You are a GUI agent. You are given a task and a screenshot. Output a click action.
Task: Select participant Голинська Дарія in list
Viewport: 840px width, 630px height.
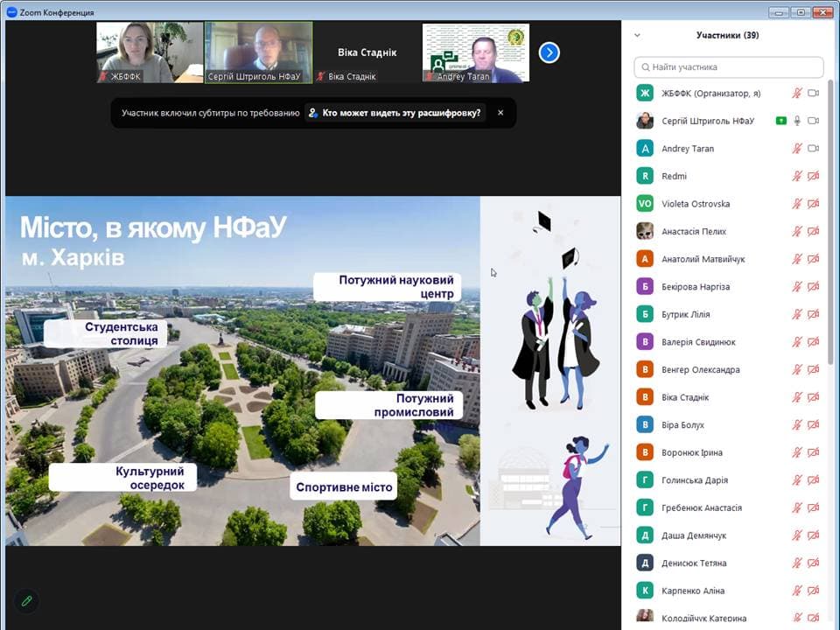729,480
